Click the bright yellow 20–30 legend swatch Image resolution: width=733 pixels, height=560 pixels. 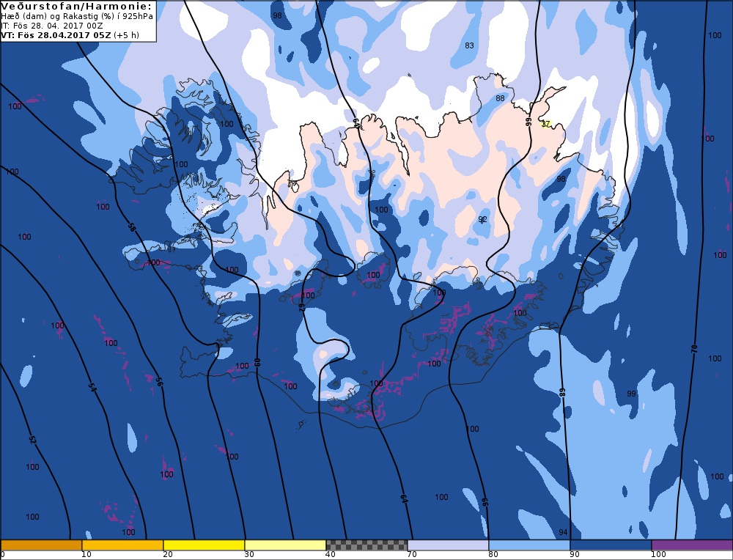pos(204,545)
